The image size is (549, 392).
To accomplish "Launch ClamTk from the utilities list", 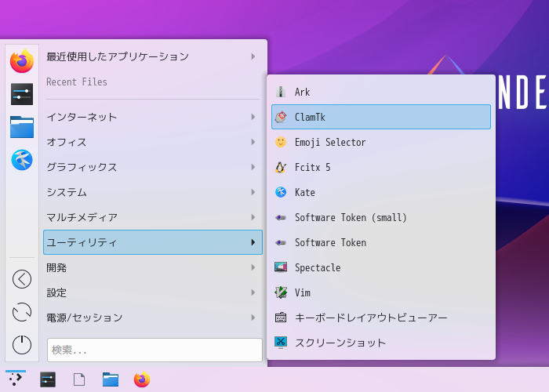I will coord(381,117).
